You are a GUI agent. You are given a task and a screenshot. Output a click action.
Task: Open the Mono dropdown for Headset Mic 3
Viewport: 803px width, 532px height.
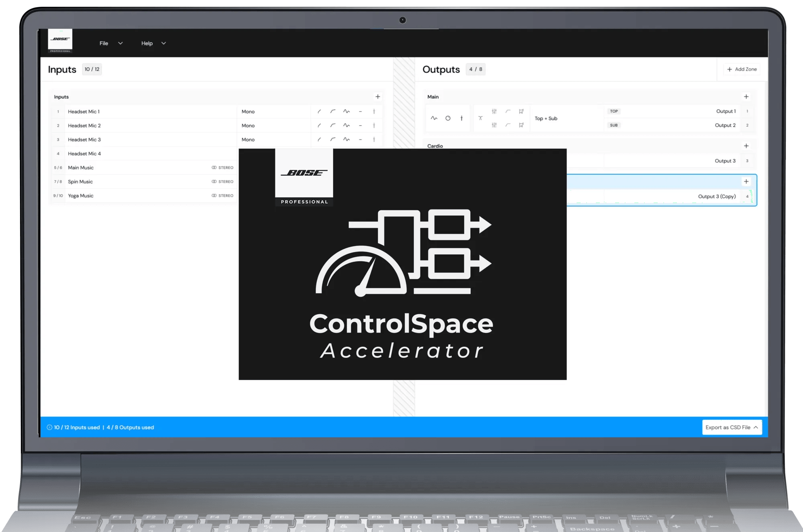pyautogui.click(x=274, y=140)
